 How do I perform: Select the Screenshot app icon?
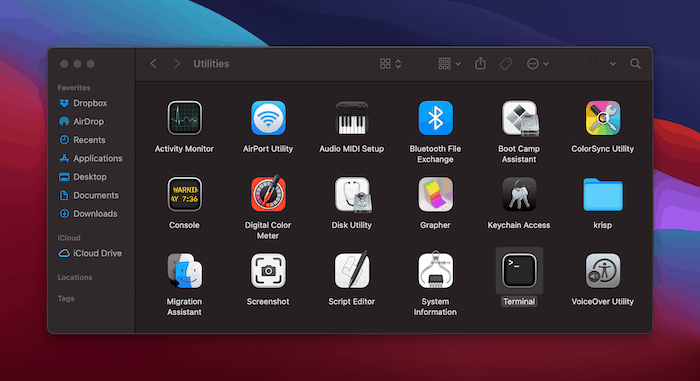click(268, 271)
